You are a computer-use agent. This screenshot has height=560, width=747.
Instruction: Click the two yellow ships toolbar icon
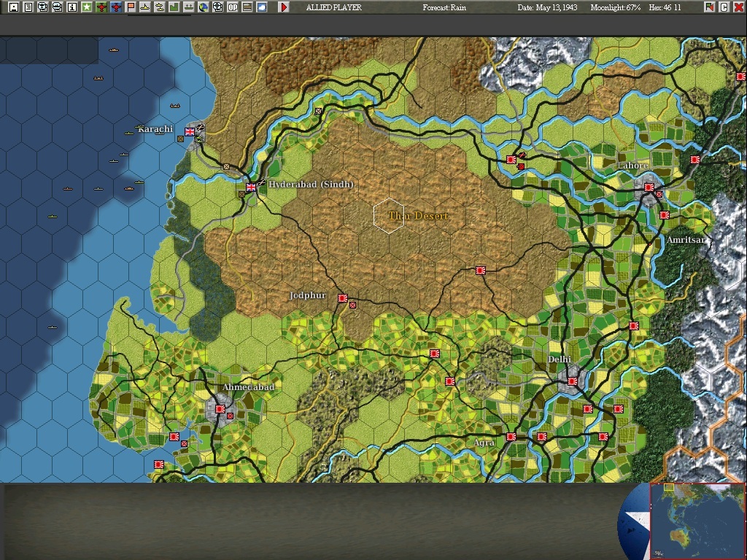coord(160,7)
